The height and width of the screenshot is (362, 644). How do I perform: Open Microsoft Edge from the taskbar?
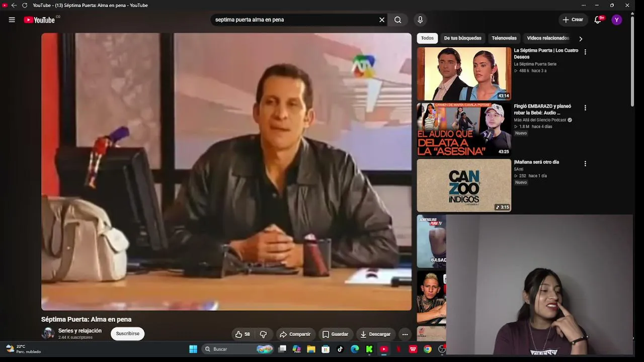pos(355,349)
